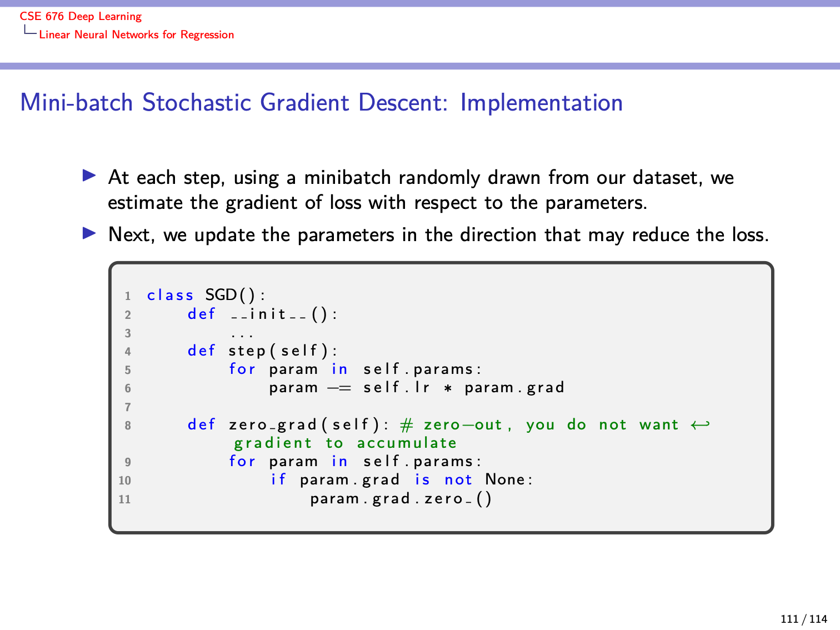Screen dimensions: 840x630
Task: Select 'param -= self.lr * param.grad'
Action: [x=417, y=387]
